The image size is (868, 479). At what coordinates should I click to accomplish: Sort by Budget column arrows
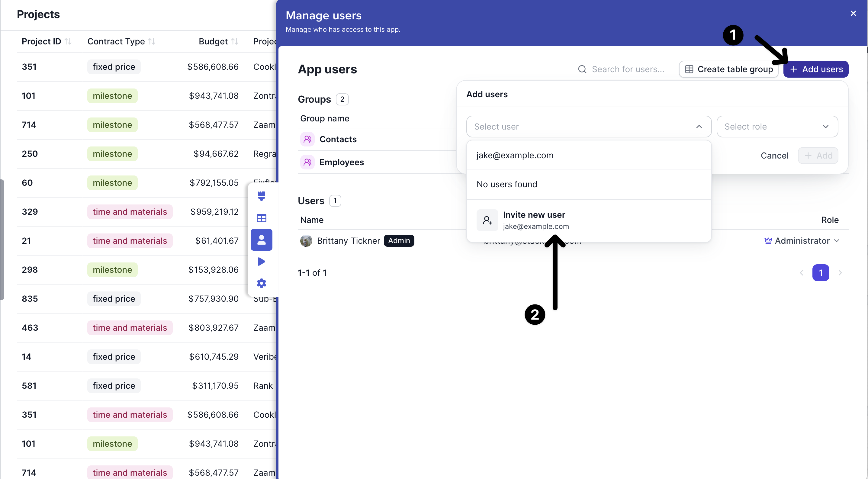(x=235, y=41)
